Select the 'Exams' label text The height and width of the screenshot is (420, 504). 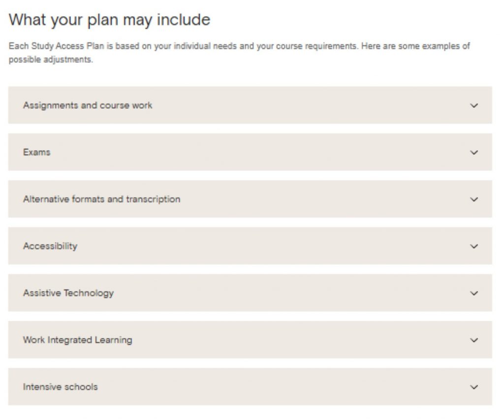coord(36,152)
